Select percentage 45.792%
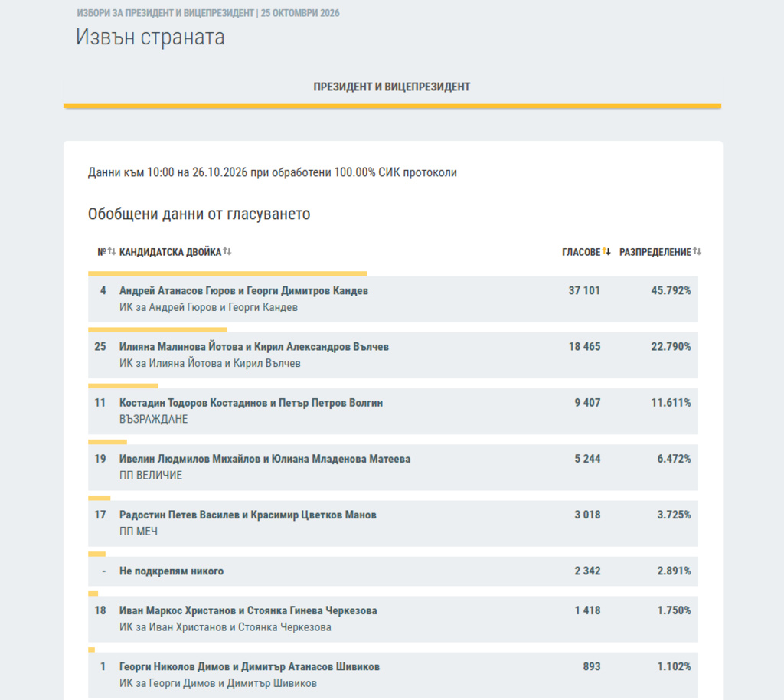Image resolution: width=784 pixels, height=700 pixels. (671, 290)
